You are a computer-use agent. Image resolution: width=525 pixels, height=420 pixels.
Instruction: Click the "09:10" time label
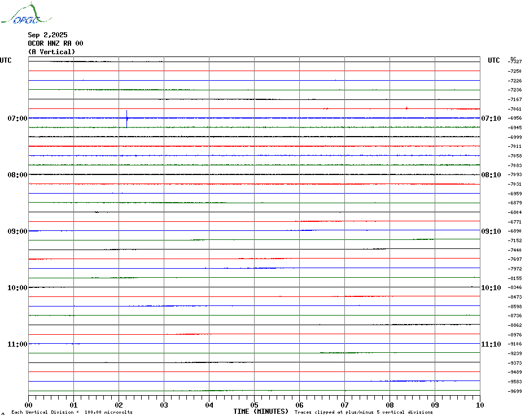pos(491,231)
